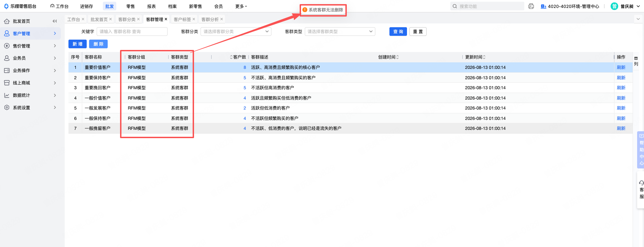Open the user avatar 曾 icon
The height and width of the screenshot is (247, 644).
(614, 6)
